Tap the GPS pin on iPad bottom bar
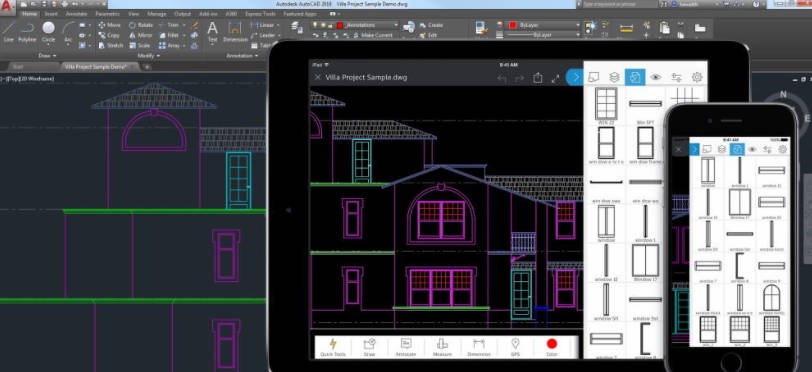The width and height of the screenshot is (812, 372). (x=515, y=347)
